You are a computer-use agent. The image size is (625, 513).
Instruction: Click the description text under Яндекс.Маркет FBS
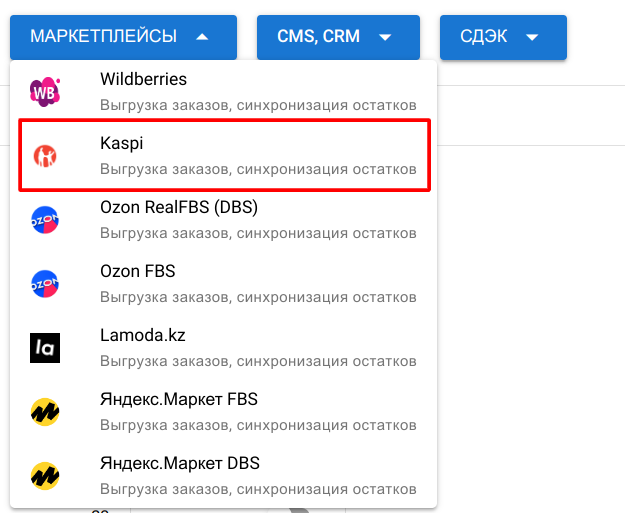tap(258, 425)
